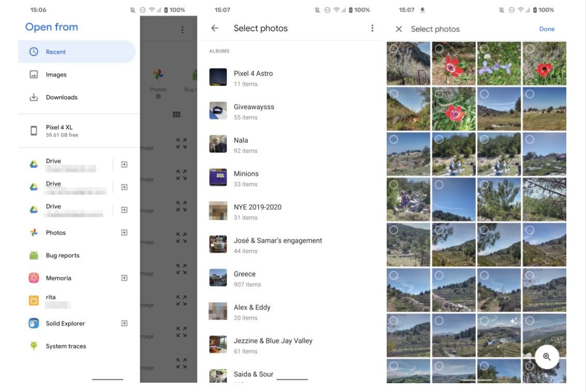Open the Pixel 4 Astro album thumbnail
586x392 pixels.
coord(218,77)
